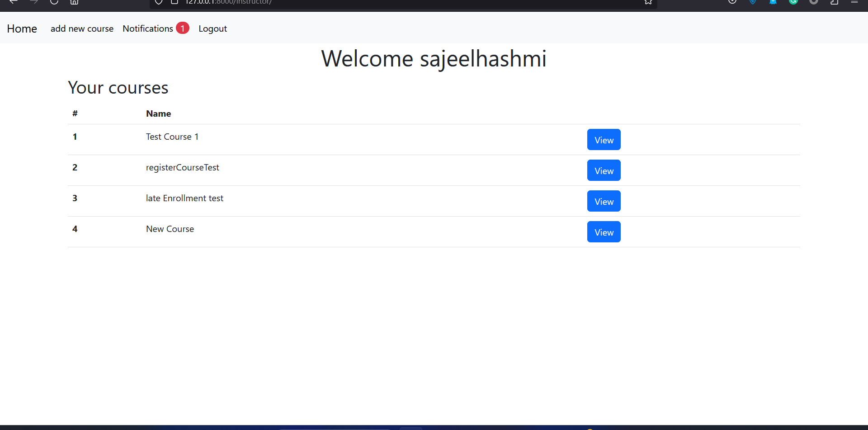Open the extensions puzzle icon
The image size is (868, 430).
(834, 2)
